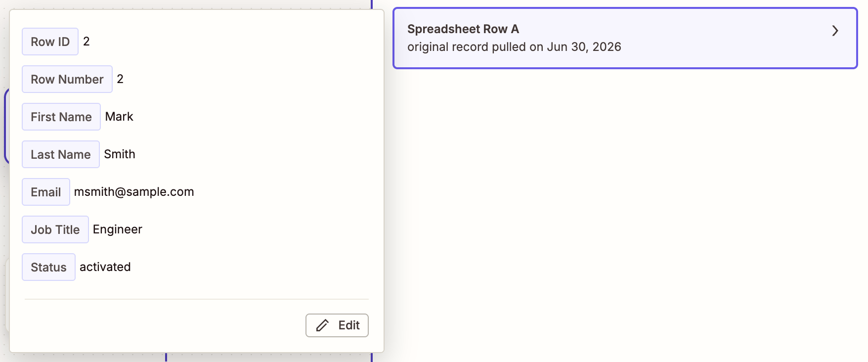Click the msmith@sample.com email value
The height and width of the screenshot is (362, 868).
point(134,192)
